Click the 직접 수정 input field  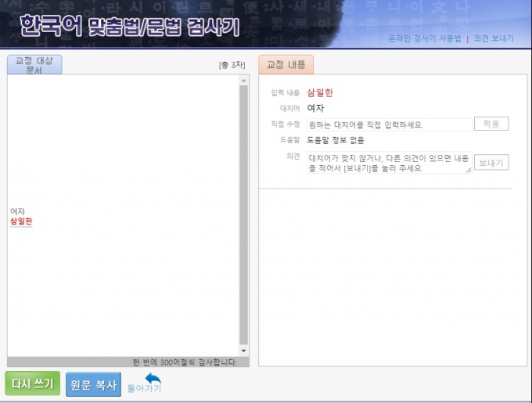[x=389, y=124]
